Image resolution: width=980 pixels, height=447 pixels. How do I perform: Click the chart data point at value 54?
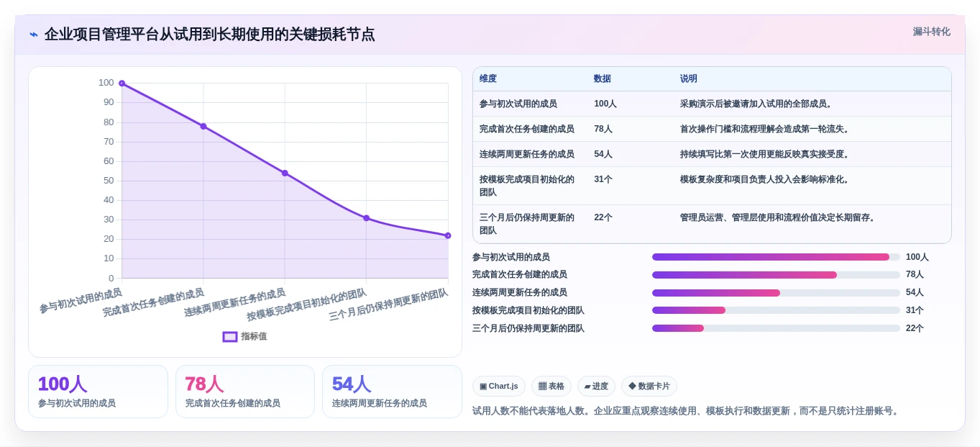click(285, 173)
